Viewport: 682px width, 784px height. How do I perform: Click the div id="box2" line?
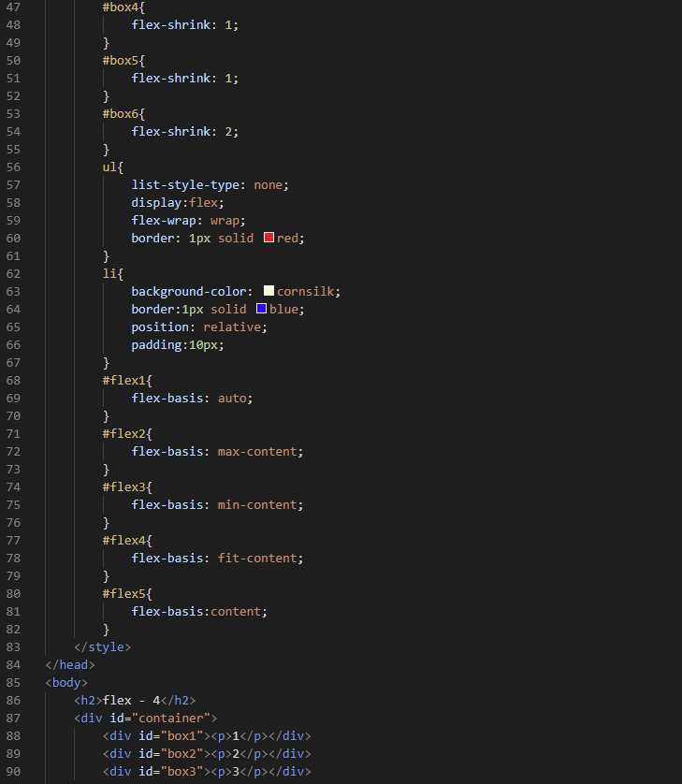[207, 754]
